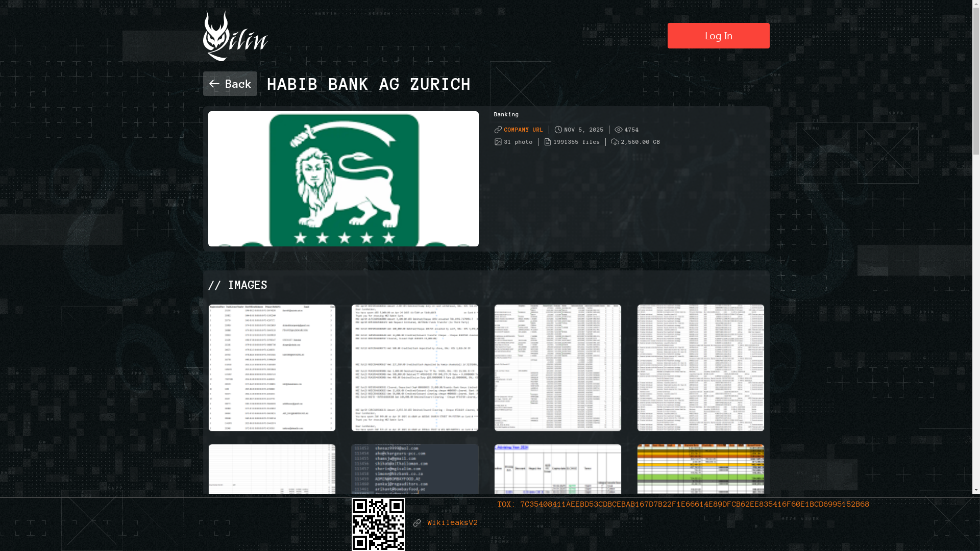Open the second image thumbnail in top row
This screenshot has width=980, height=551.
[x=415, y=368]
